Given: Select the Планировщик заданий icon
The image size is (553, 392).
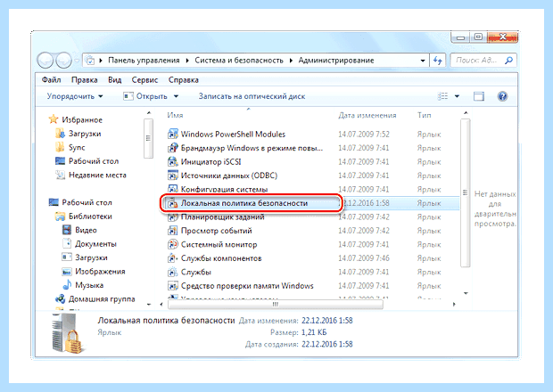Looking at the screenshot, I should coord(172,217).
